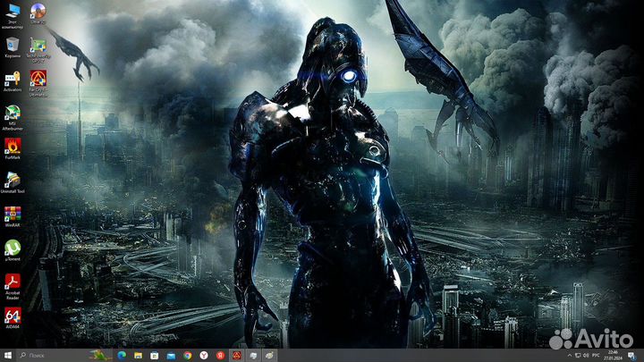Viewport: 644px width, 362px height.
Task: Open the This PC desktop icon
Action: pyautogui.click(x=13, y=16)
